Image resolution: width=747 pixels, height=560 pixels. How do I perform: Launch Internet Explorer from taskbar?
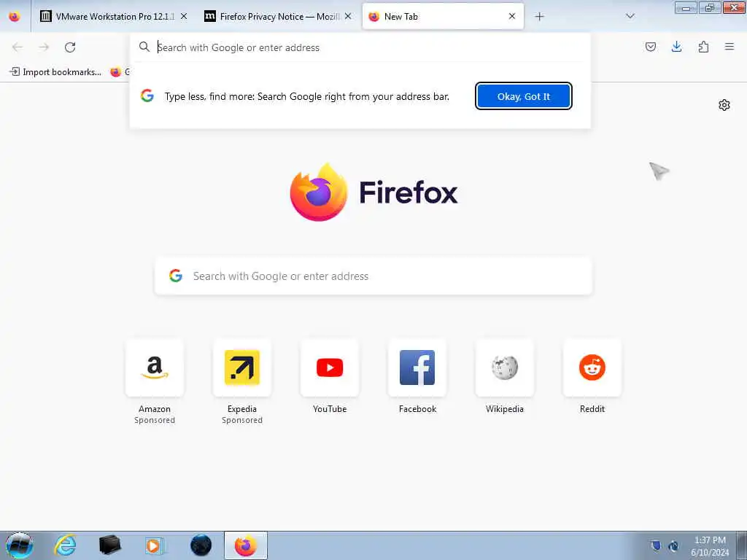(x=65, y=545)
